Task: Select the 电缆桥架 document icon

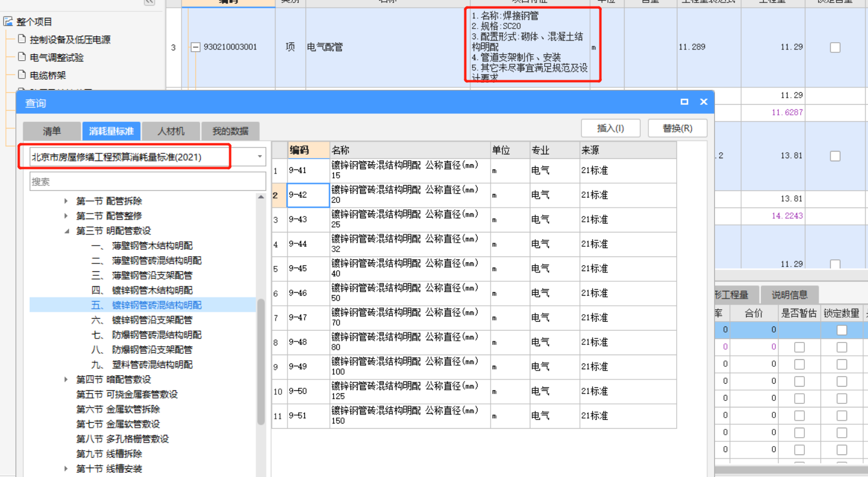Action: (22, 76)
